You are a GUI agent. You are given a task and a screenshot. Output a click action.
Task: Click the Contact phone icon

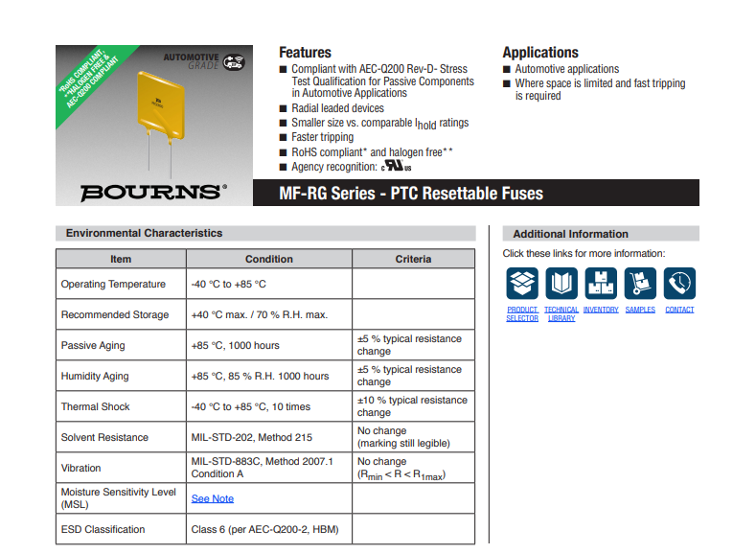click(x=679, y=284)
